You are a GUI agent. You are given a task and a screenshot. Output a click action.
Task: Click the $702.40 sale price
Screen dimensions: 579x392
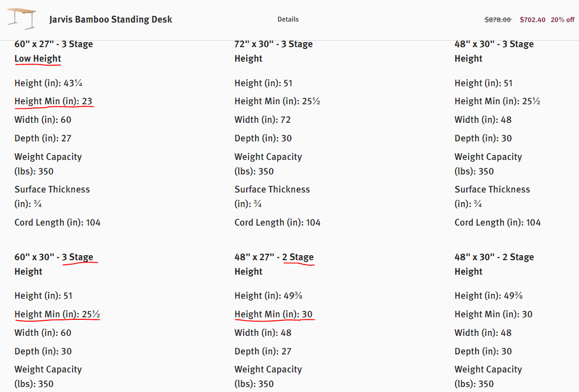[532, 20]
